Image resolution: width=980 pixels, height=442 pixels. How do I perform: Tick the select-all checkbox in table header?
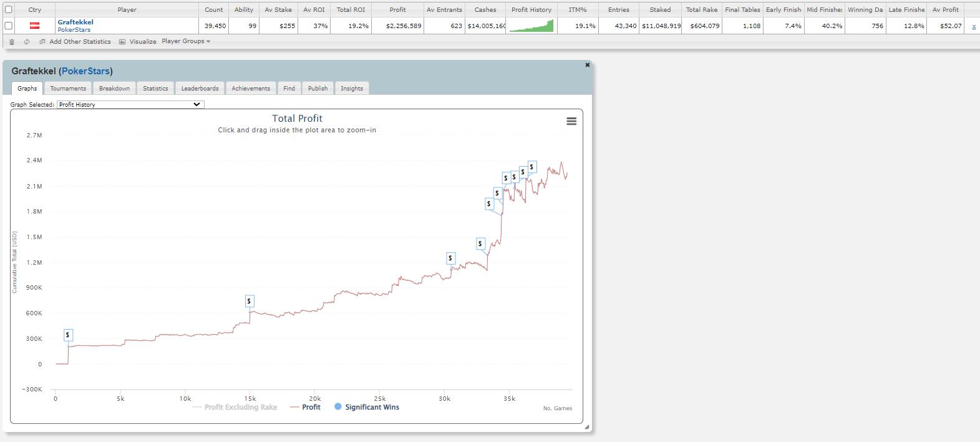pyautogui.click(x=9, y=9)
